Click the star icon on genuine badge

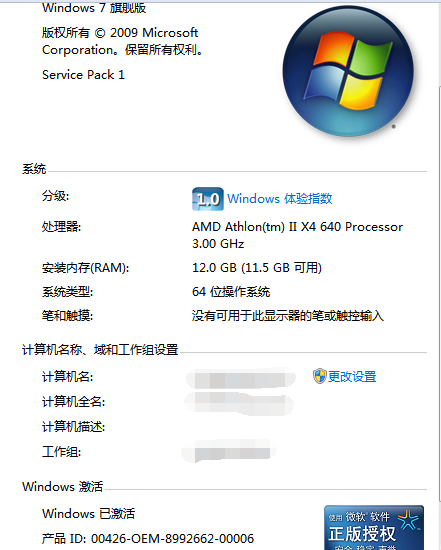(x=408, y=520)
